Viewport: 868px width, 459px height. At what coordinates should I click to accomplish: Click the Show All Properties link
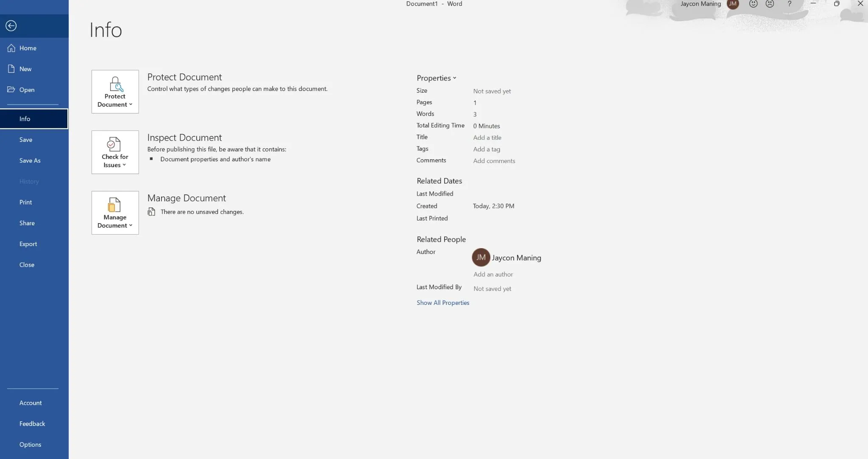click(x=442, y=303)
